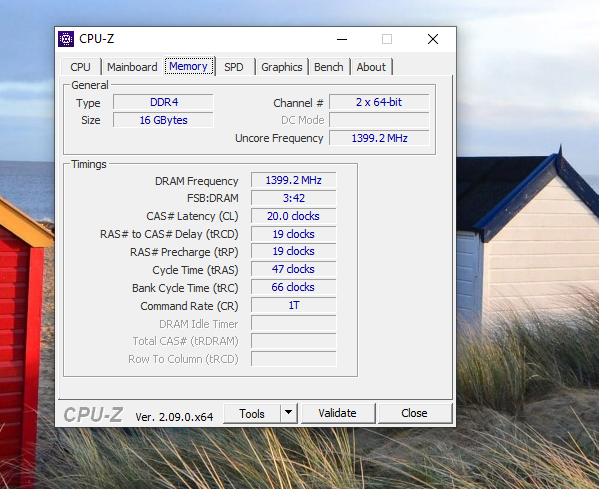Click the Size label in General group
599x489 pixels.
[x=91, y=120]
